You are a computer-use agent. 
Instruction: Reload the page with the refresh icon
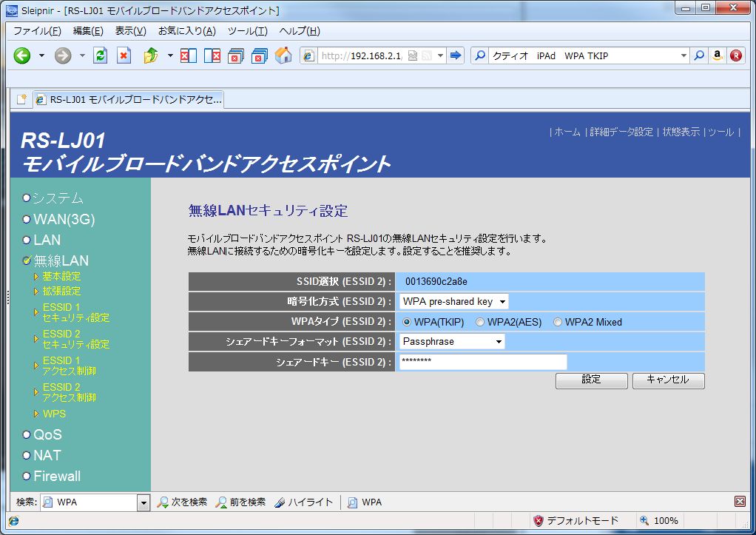click(101, 56)
